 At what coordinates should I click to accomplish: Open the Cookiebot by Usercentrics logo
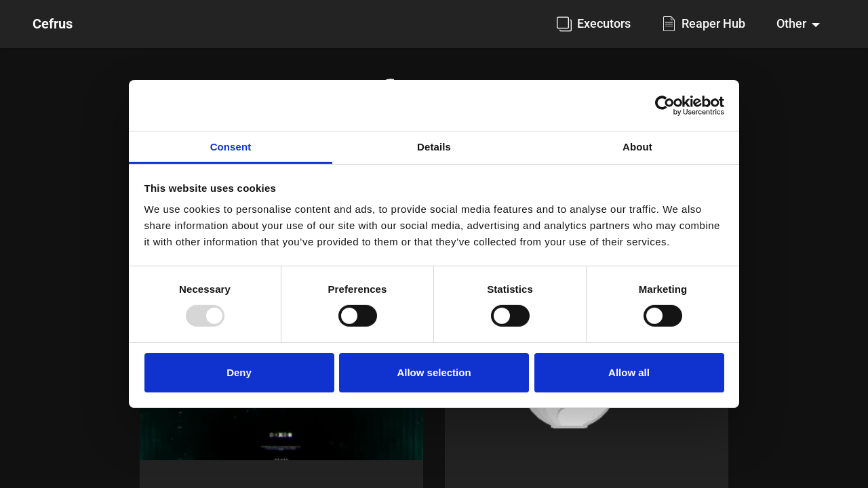click(x=689, y=105)
